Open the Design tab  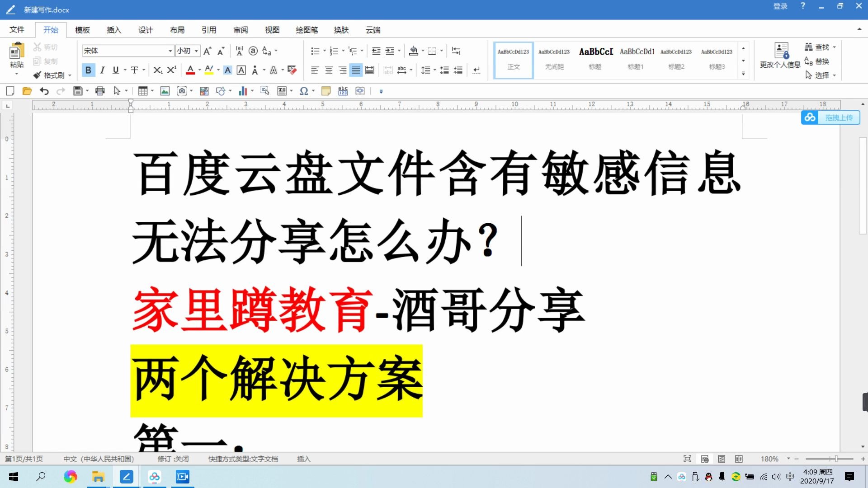[x=146, y=30]
